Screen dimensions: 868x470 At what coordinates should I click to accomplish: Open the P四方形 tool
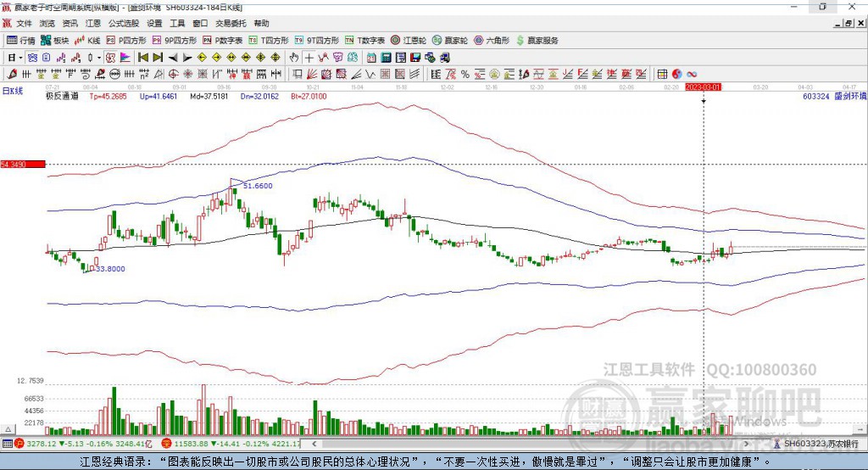pyautogui.click(x=127, y=40)
